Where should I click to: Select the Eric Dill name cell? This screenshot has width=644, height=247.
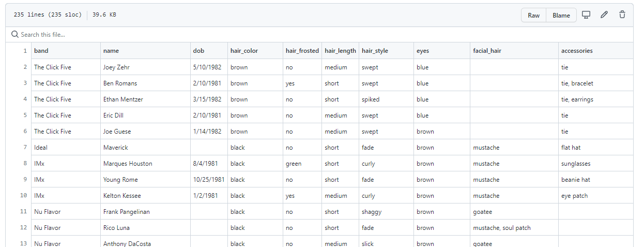click(x=145, y=115)
